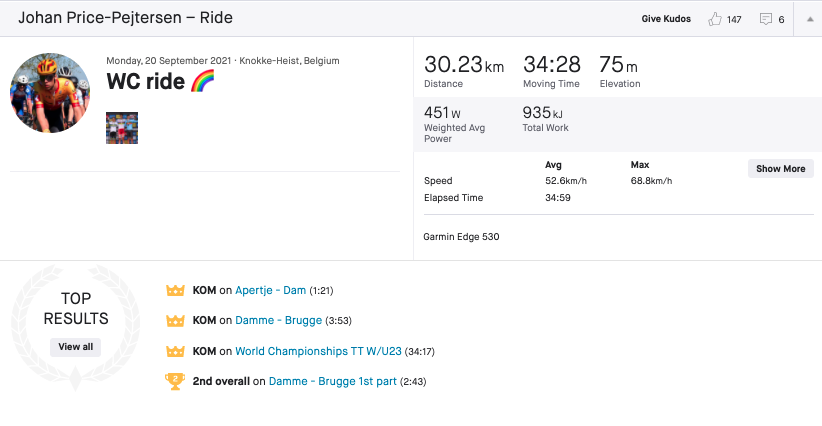The image size is (822, 426).
Task: Click the thumbs-up kudos icon
Action: tap(714, 19)
